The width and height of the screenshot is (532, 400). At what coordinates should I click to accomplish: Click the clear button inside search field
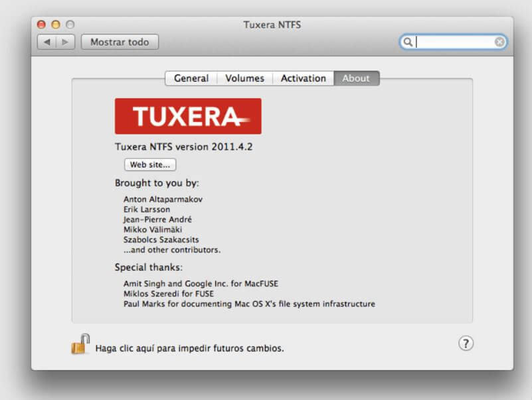[x=499, y=42]
